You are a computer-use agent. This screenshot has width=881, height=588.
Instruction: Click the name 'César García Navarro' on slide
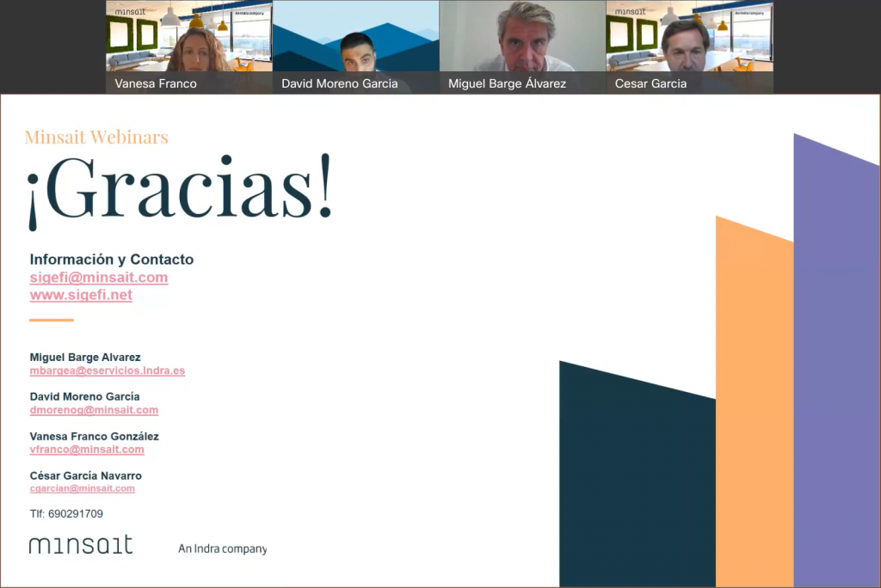(x=85, y=475)
